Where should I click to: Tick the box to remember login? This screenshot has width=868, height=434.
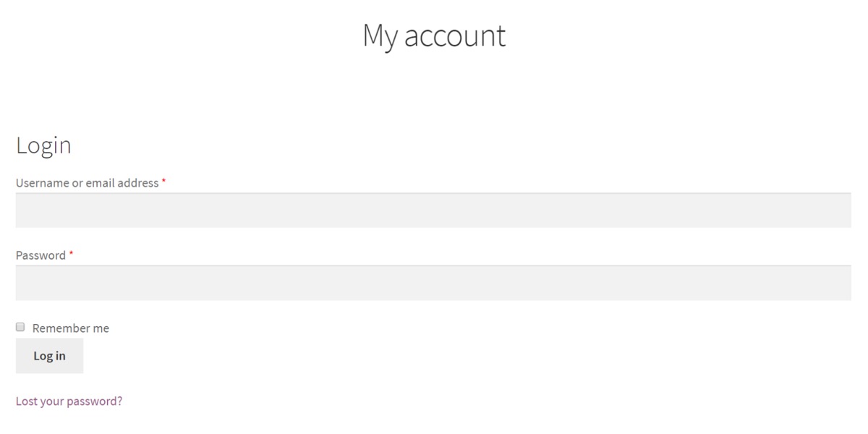pyautogui.click(x=20, y=327)
